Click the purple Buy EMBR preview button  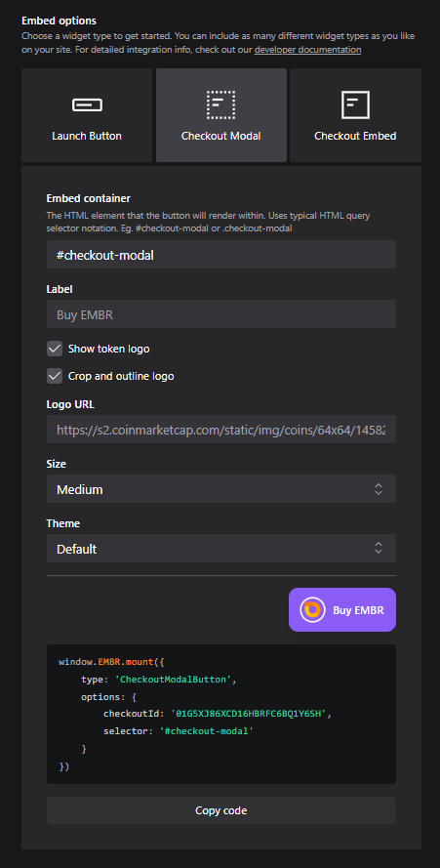342,610
